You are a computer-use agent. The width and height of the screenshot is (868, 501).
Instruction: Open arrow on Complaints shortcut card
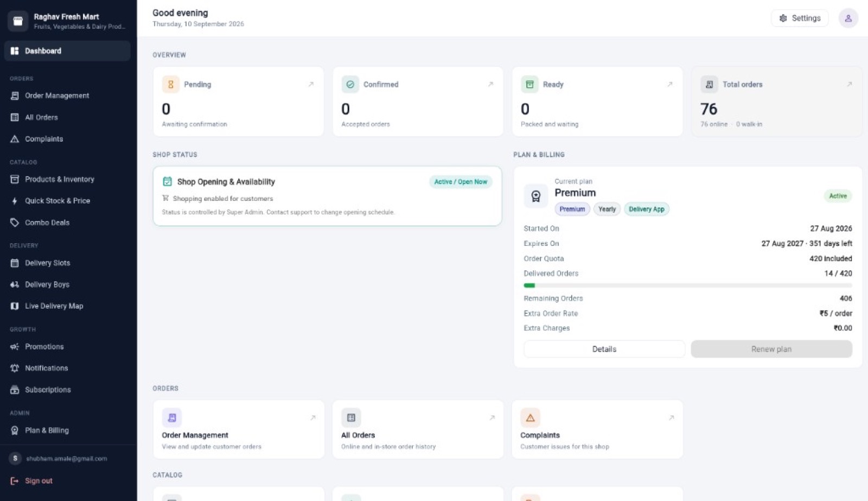point(672,417)
